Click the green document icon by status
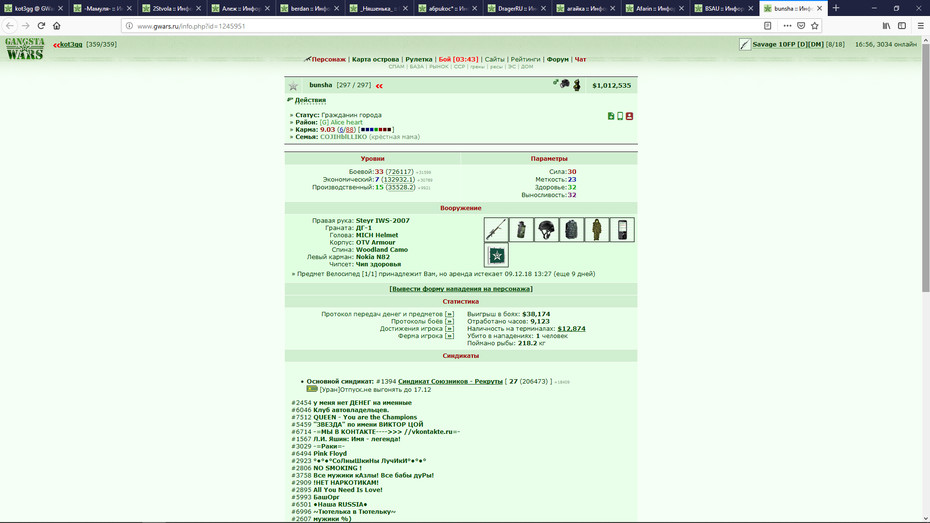Image resolution: width=930 pixels, height=523 pixels. coord(611,116)
